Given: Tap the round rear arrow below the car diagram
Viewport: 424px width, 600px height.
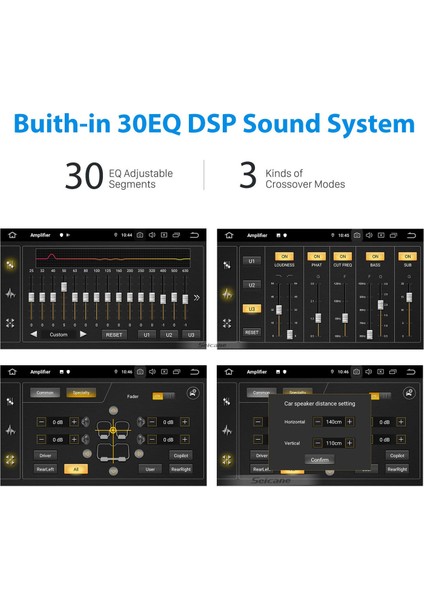Looking at the screenshot, I should (x=113, y=470).
